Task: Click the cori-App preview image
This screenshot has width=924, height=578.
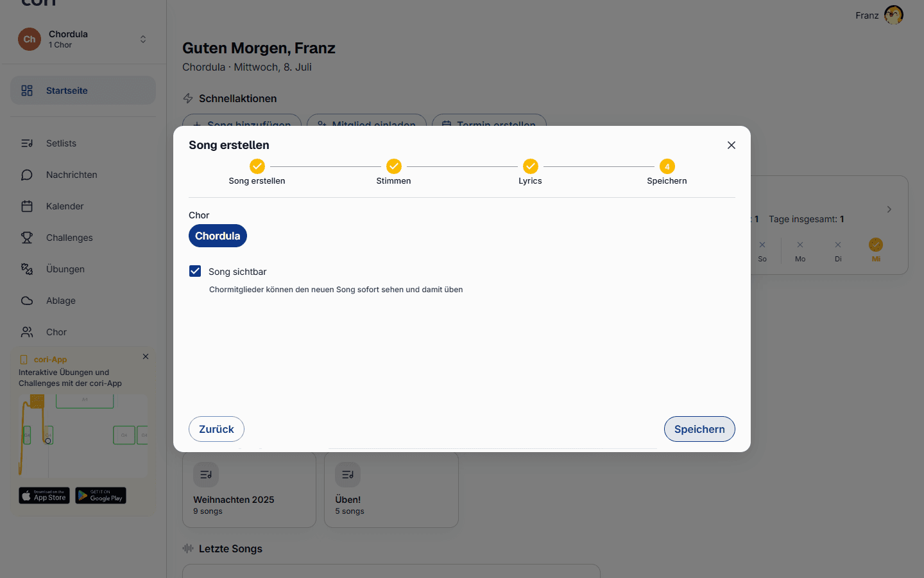Action: pos(83,435)
